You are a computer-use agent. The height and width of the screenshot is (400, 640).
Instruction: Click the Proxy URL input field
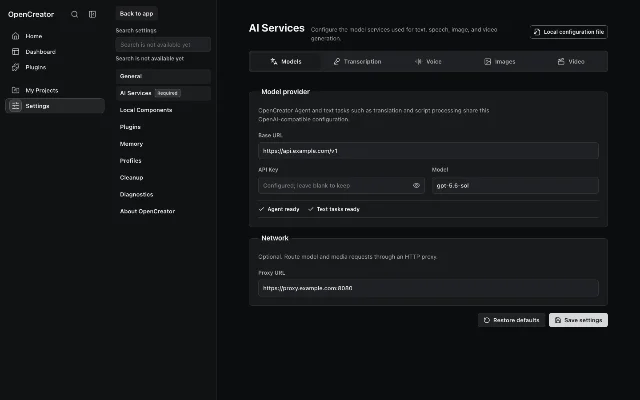click(x=428, y=288)
